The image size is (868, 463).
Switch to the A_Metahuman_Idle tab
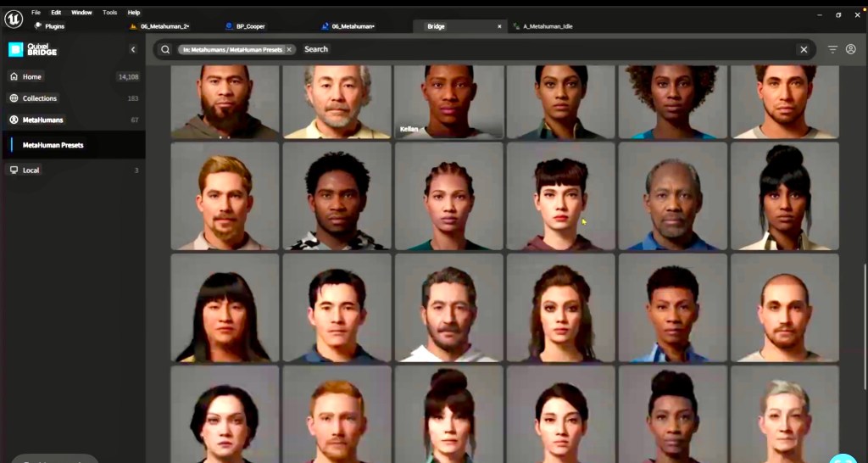[x=548, y=26]
